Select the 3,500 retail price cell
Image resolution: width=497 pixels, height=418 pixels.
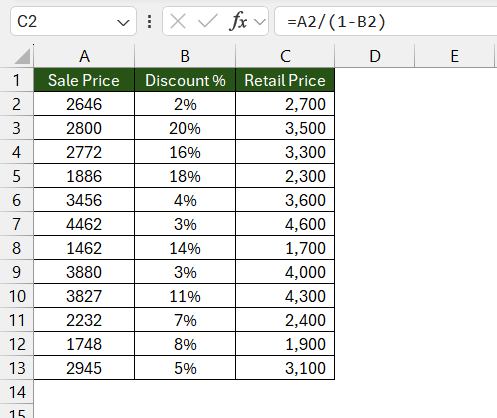point(285,128)
